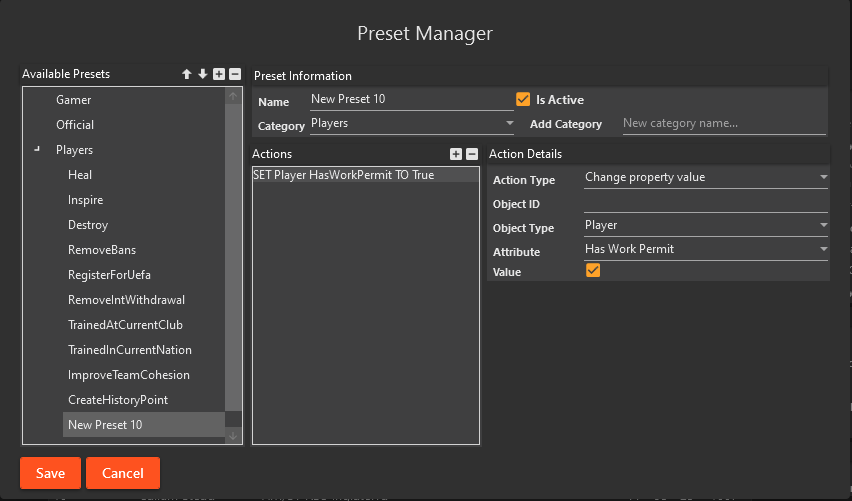
Task: Add a new action with plus icon
Action: coord(456,154)
